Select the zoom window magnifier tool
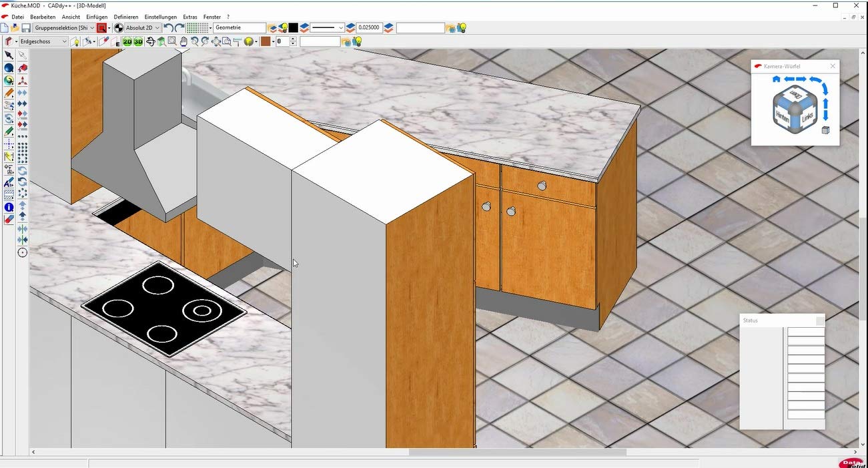This screenshot has width=868, height=468. (172, 41)
